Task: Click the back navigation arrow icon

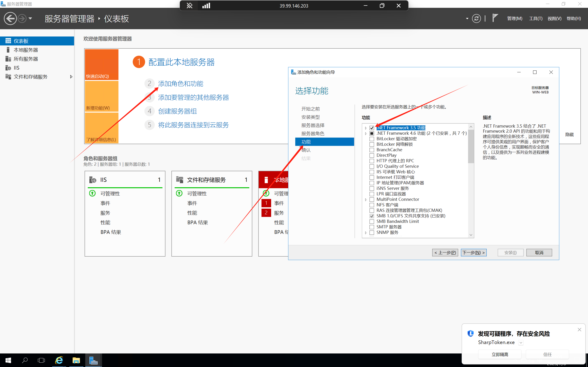Action: point(10,18)
